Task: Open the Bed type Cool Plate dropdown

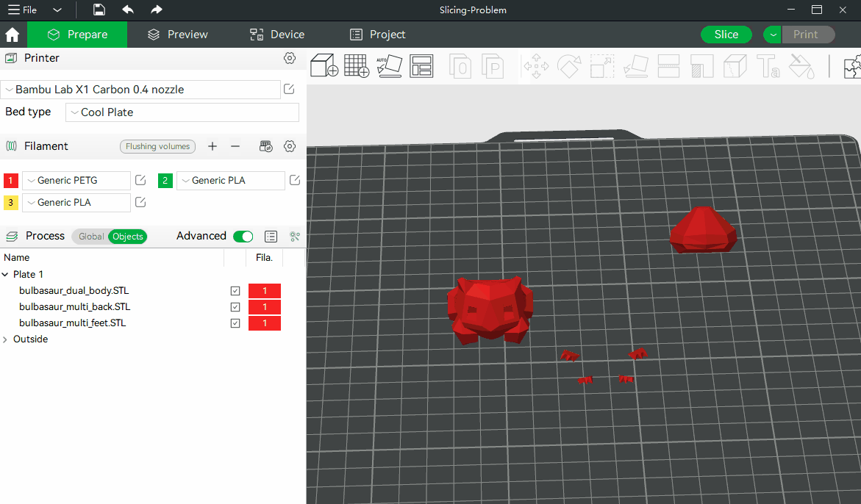Action: pos(182,112)
